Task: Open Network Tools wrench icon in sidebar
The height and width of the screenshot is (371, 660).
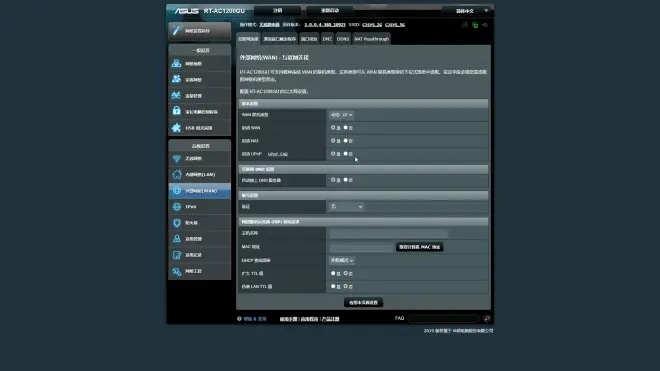Action: coord(177,271)
